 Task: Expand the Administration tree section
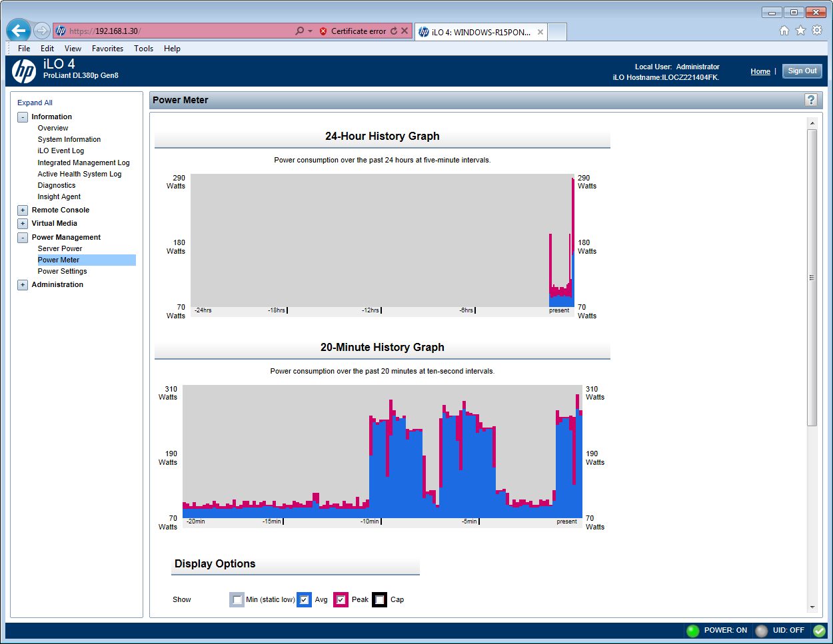23,285
